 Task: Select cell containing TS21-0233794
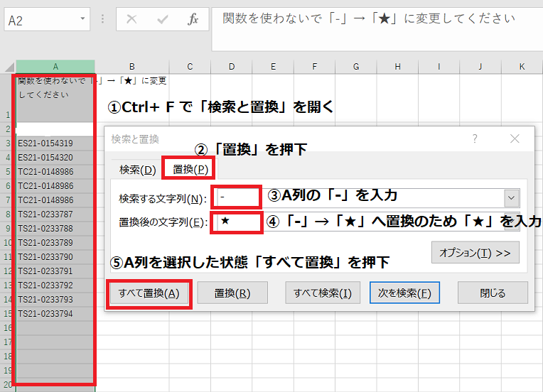(55, 313)
